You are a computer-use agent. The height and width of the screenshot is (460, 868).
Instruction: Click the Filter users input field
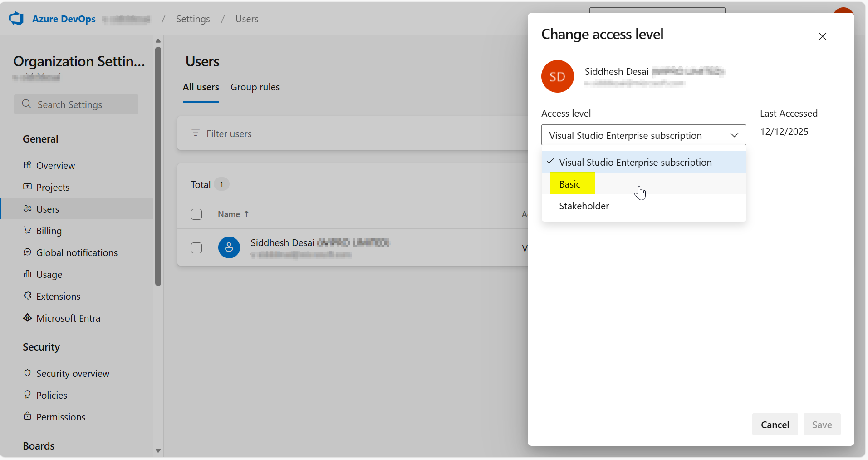(352, 134)
